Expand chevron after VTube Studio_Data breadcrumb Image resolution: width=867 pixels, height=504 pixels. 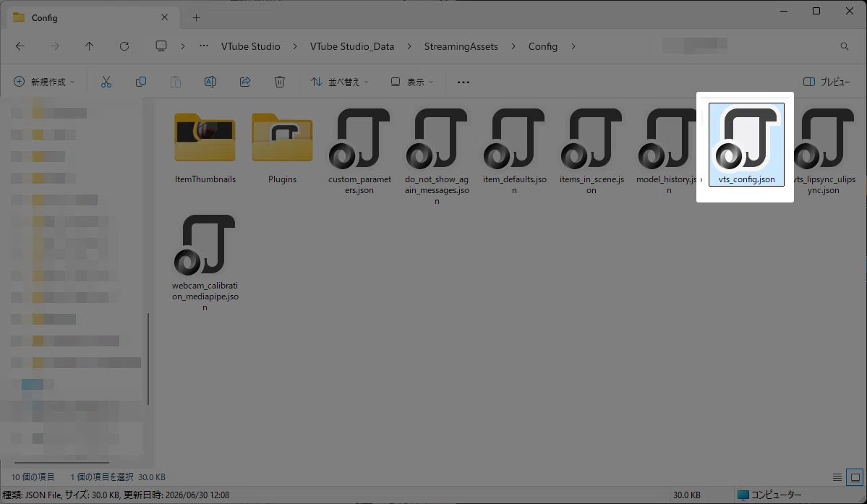tap(409, 46)
